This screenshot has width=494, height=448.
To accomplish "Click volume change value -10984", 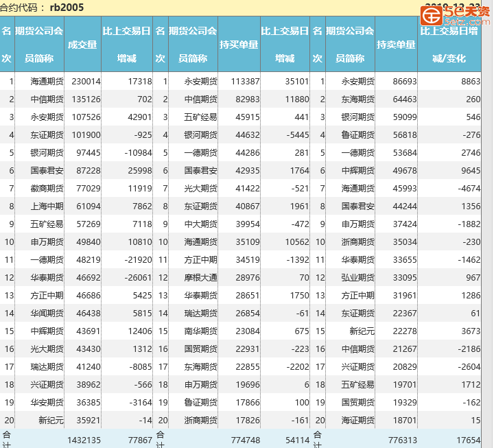I will 139,153.
